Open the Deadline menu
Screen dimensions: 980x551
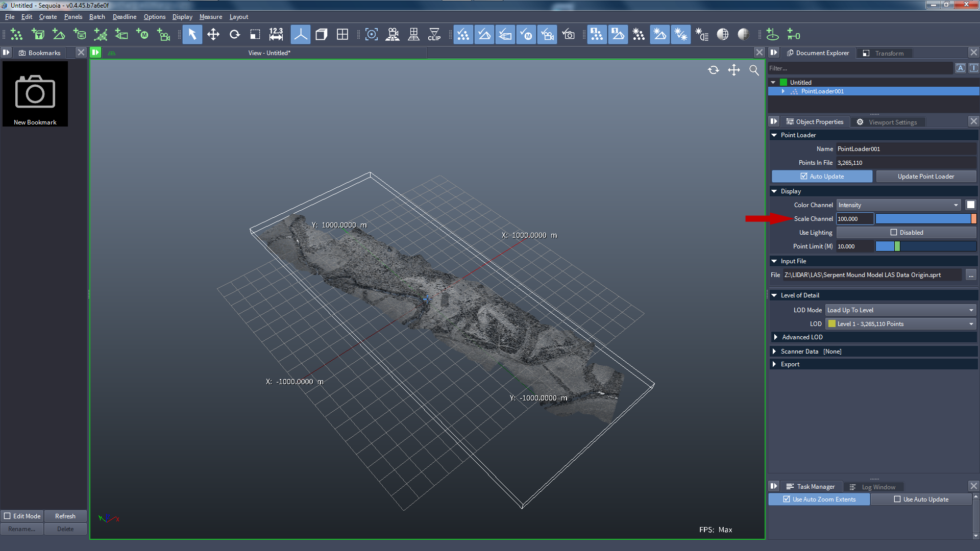125,16
